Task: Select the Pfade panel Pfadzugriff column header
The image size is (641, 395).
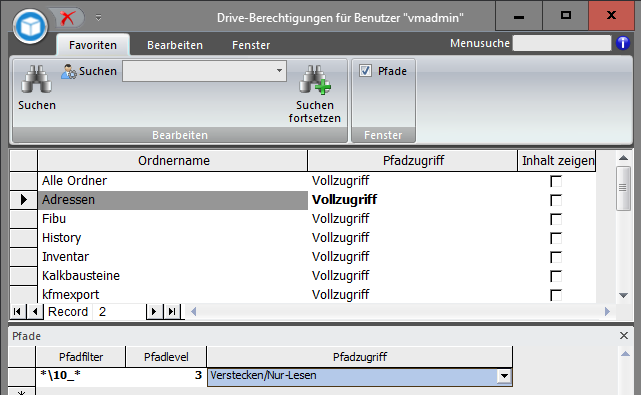Action: (x=360, y=357)
